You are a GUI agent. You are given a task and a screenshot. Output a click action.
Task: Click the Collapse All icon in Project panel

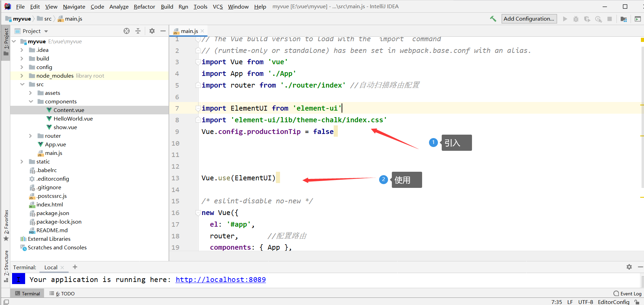point(138,31)
